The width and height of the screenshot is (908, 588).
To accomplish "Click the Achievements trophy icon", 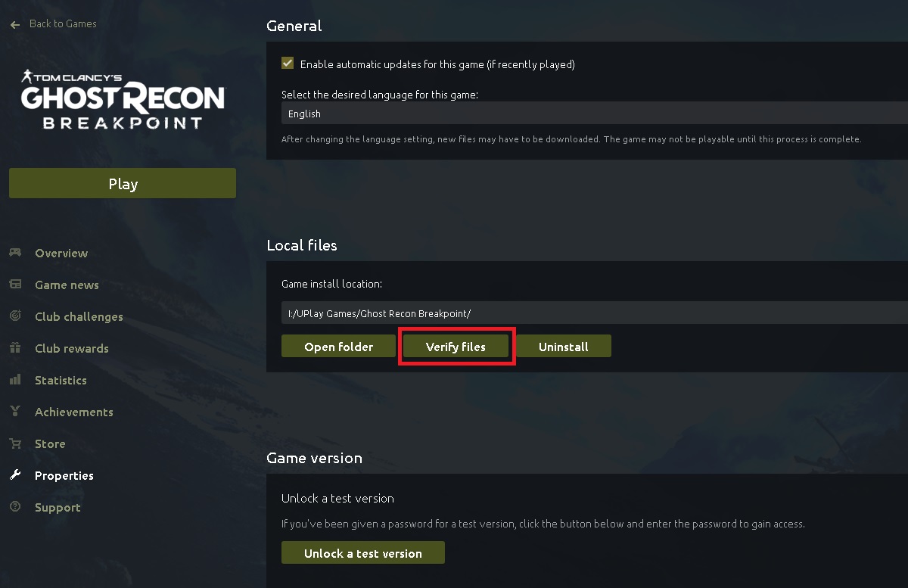I will tap(15, 412).
